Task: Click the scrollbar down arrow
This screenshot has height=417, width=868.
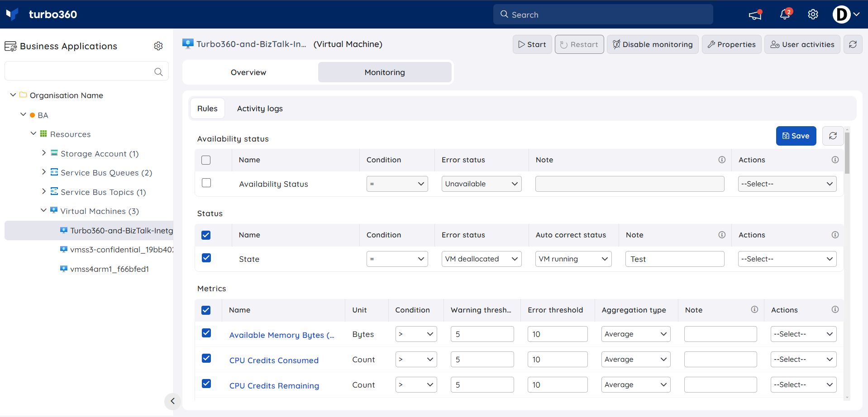Action: click(x=847, y=398)
